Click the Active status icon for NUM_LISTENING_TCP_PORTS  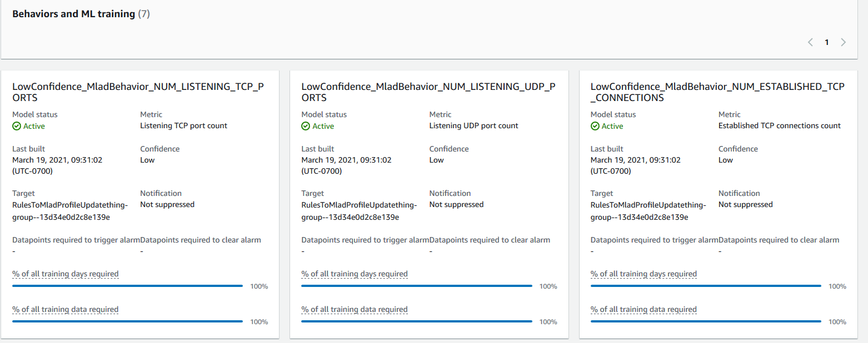tap(16, 126)
